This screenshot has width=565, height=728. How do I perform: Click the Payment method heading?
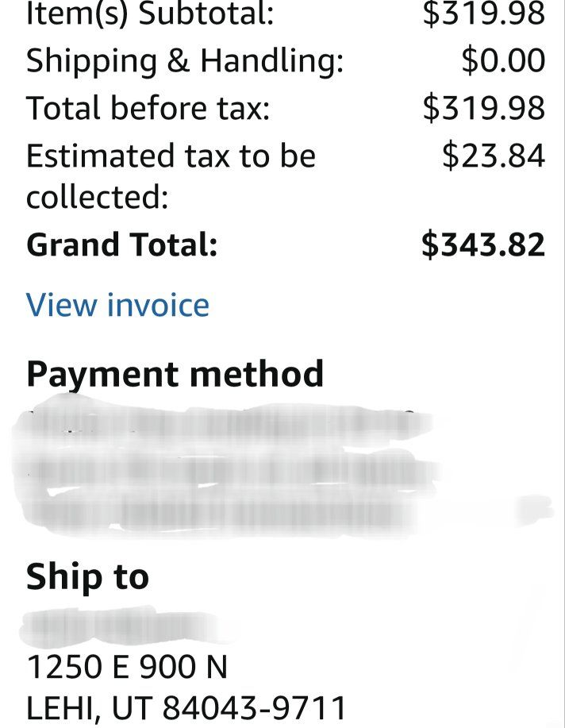pyautogui.click(x=175, y=374)
